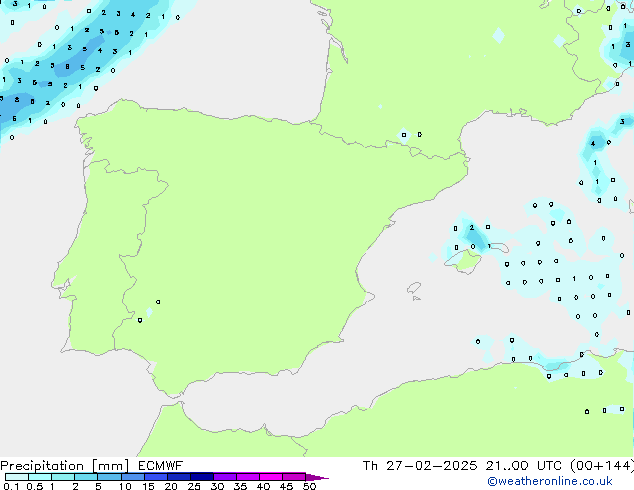Pick the 20–25 mm dark blue swatch
Screen dimensions: 634x490
point(178,477)
